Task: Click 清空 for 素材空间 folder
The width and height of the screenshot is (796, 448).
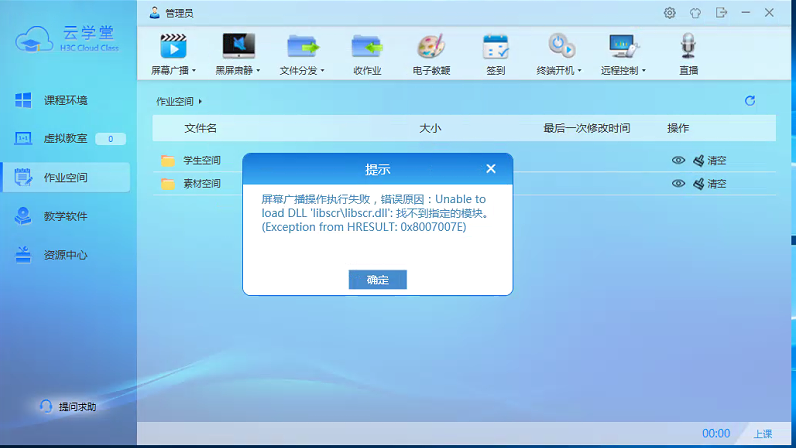Action: click(x=710, y=184)
